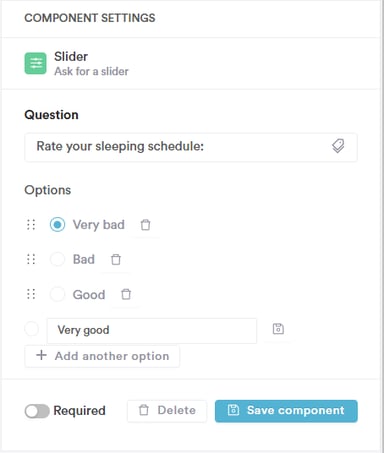Select radio button beside Very good field

click(x=32, y=329)
